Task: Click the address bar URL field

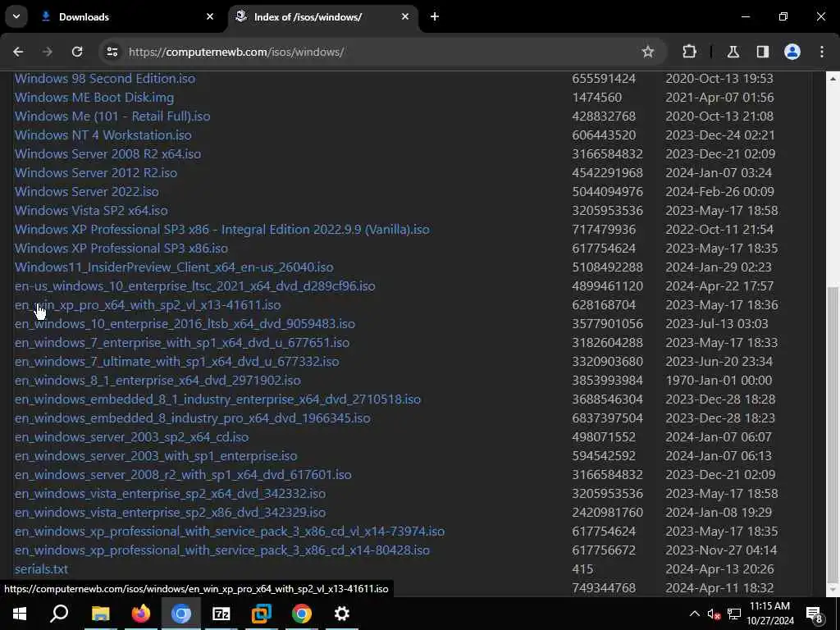Action: tap(375, 52)
